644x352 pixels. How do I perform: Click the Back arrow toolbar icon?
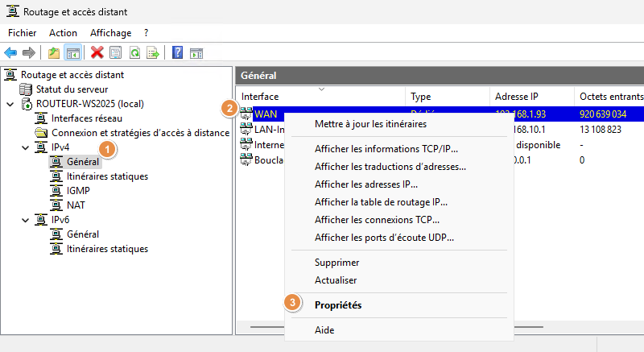coord(10,52)
